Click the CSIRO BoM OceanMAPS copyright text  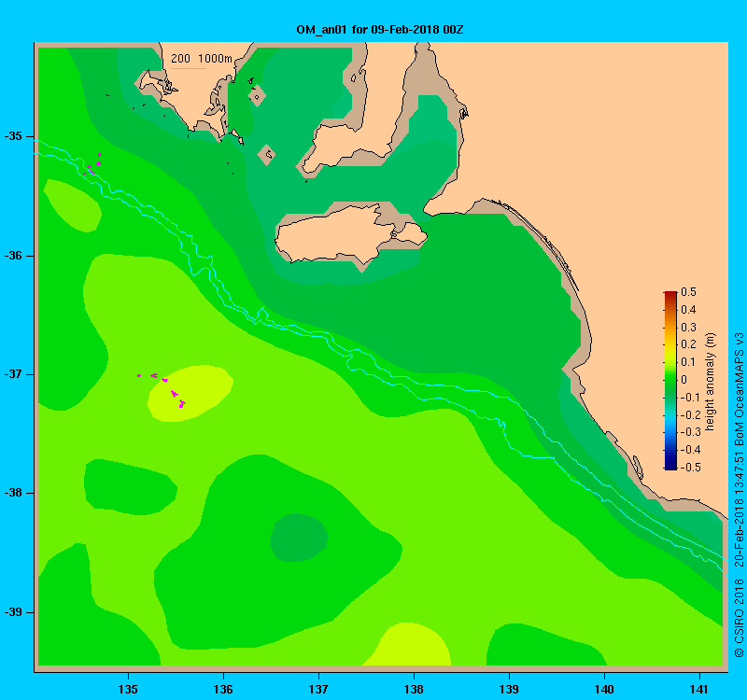tap(739, 496)
